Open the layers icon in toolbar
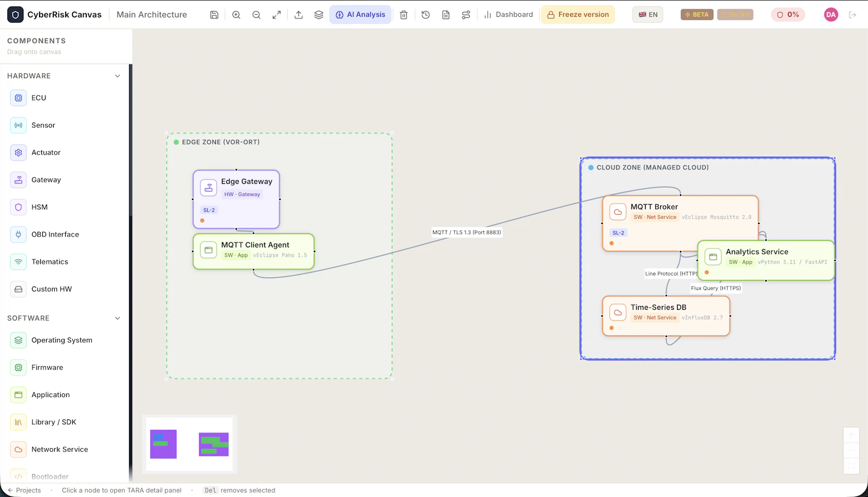 point(319,15)
